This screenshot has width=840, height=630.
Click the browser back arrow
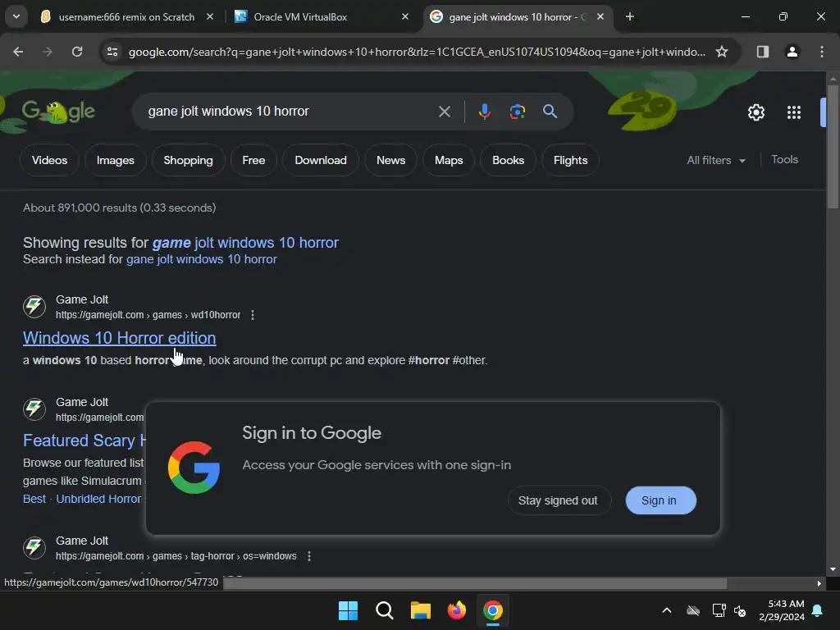18,52
